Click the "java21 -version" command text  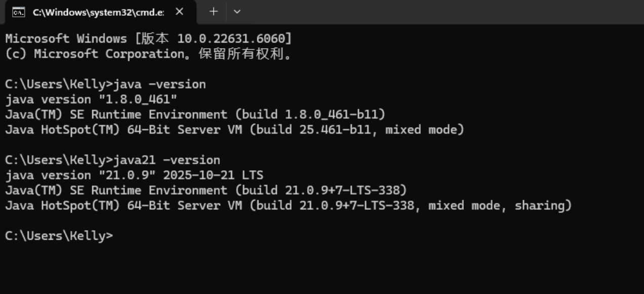coord(167,160)
